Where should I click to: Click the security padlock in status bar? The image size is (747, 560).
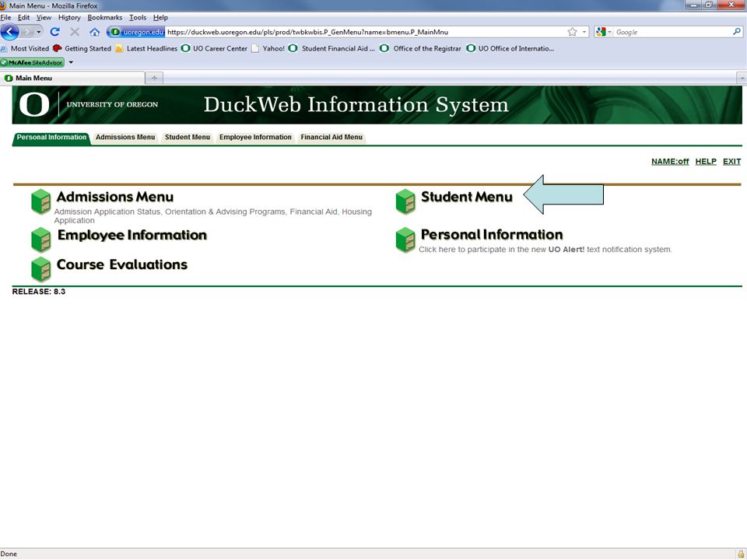coord(741,554)
